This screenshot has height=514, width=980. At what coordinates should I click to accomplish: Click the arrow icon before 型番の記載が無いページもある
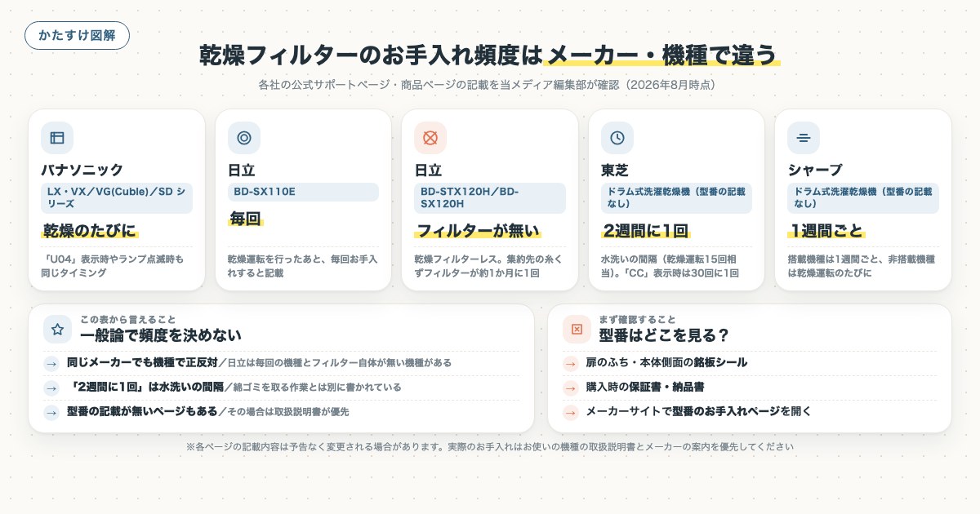pyautogui.click(x=51, y=413)
